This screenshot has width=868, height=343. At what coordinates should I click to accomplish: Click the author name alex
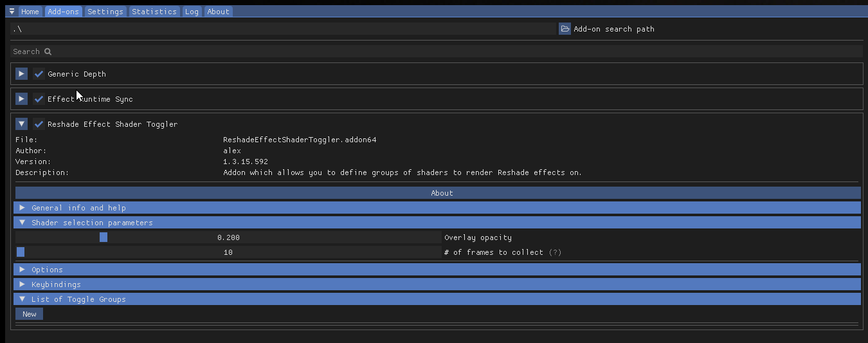point(232,151)
